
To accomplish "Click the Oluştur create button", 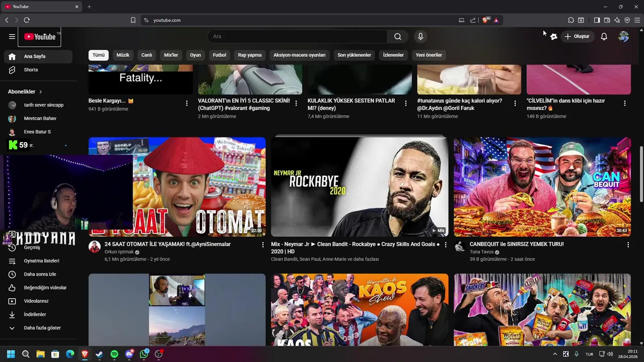I will (577, 36).
